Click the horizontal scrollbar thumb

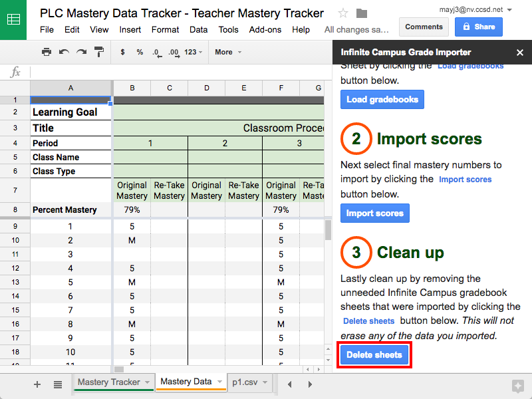119,369
